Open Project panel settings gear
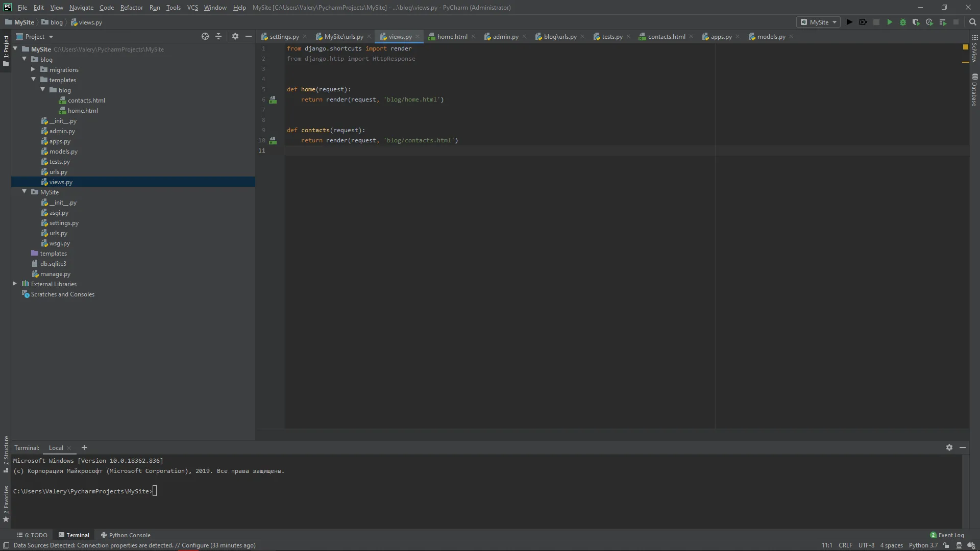 (235, 36)
